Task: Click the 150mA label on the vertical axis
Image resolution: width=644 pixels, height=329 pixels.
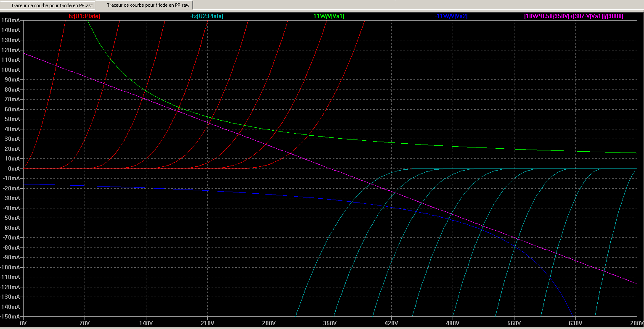Action: coord(11,20)
